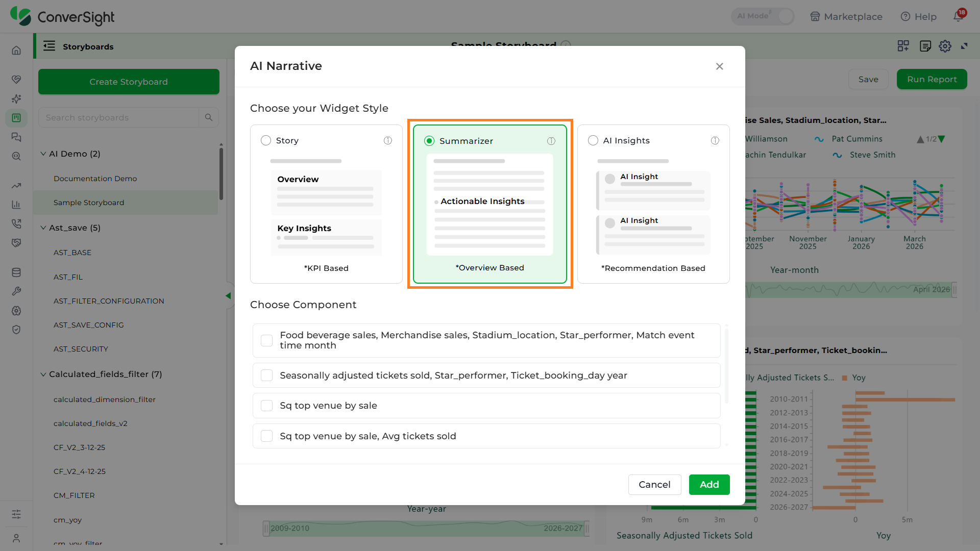Viewport: 980px width, 551px height.
Task: Open calculated_dimension_filter storyboard
Action: 104,399
